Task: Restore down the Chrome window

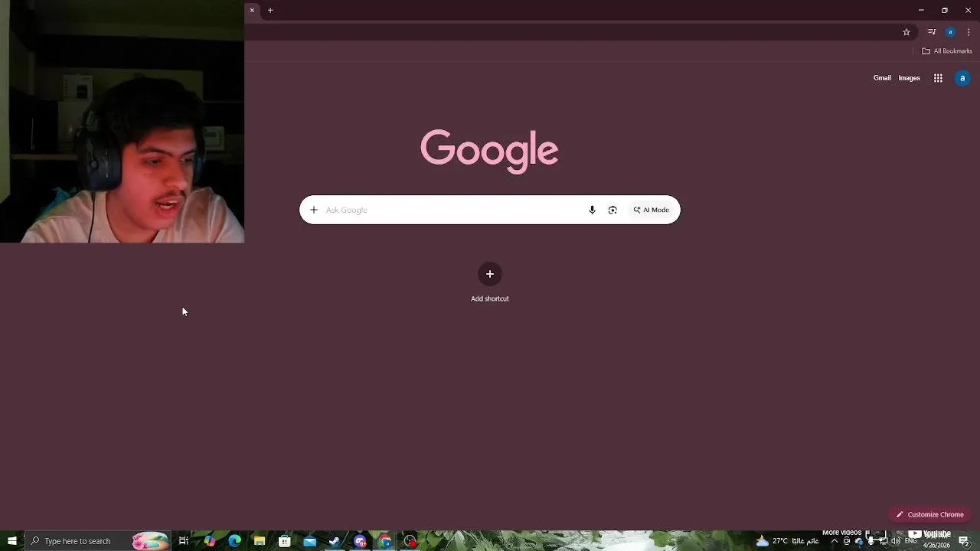Action: (945, 10)
